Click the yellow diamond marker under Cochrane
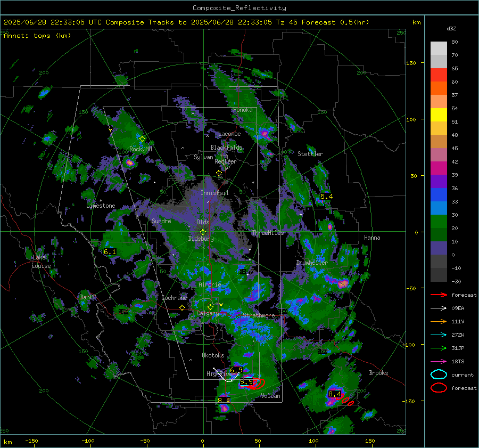Image resolution: width=479 pixels, height=448 pixels. (x=183, y=307)
